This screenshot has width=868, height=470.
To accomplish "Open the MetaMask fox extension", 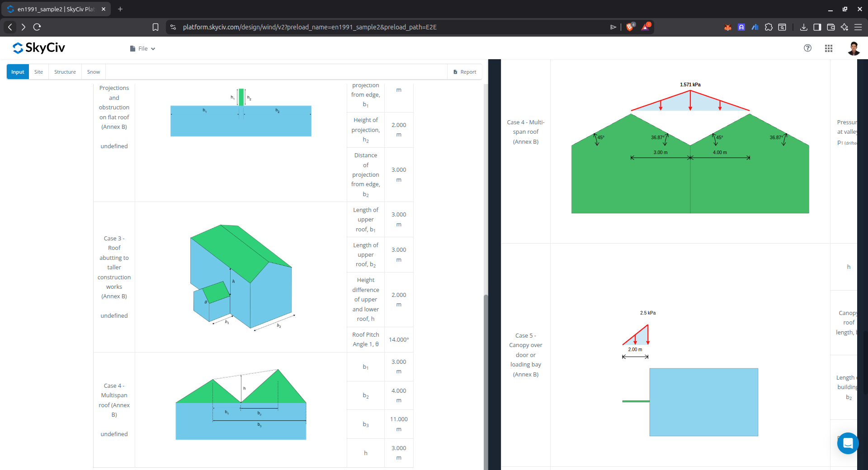I will [728, 27].
